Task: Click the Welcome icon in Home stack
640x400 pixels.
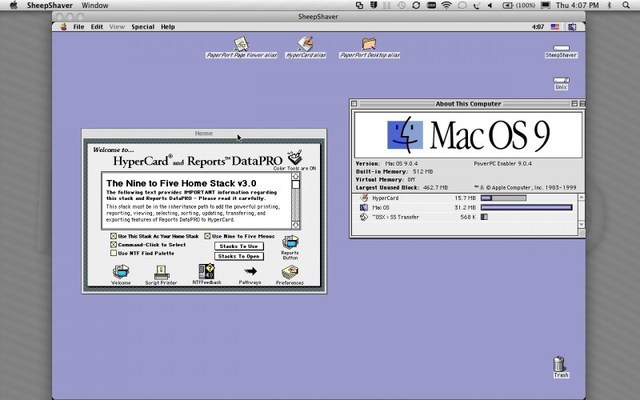Action: pos(121,271)
